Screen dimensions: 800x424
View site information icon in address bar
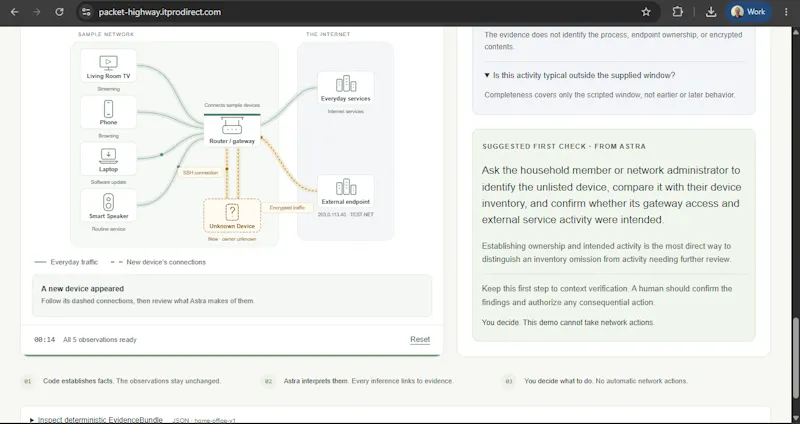pos(86,12)
